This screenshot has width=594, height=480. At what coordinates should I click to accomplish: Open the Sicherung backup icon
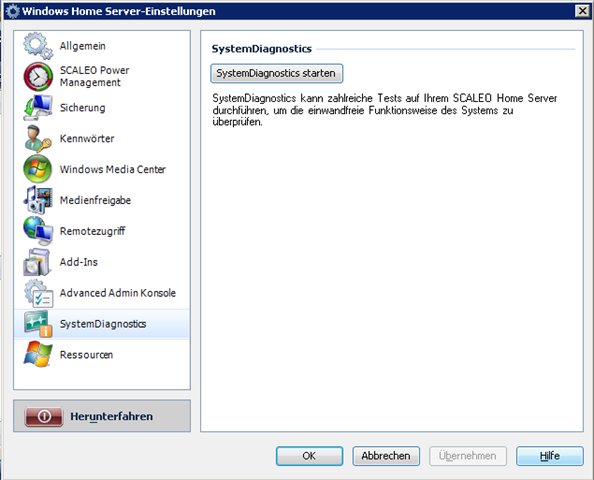tap(38, 108)
